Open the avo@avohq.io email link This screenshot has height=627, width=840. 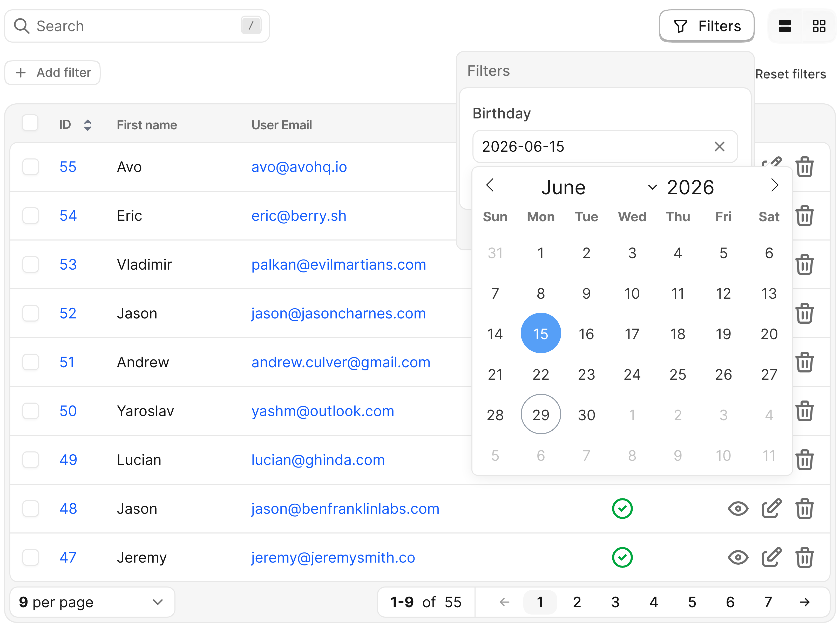click(x=299, y=167)
